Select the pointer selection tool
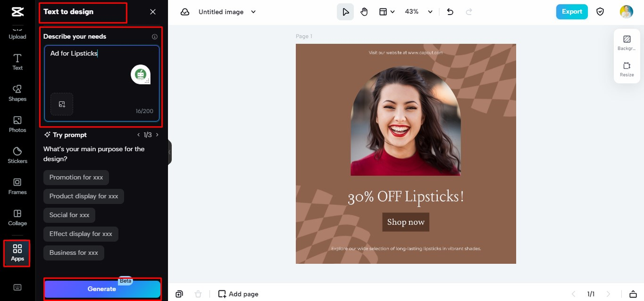Image resolution: width=644 pixels, height=301 pixels. (x=346, y=12)
